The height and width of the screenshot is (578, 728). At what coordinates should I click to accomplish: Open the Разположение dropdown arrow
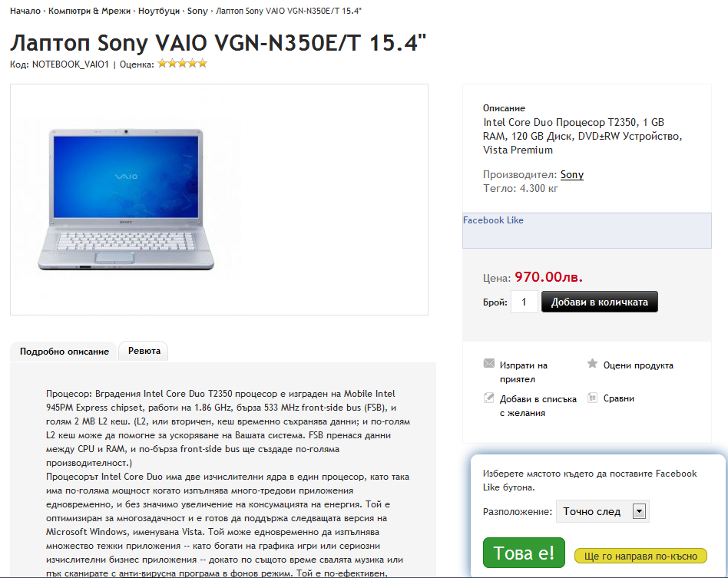point(640,512)
